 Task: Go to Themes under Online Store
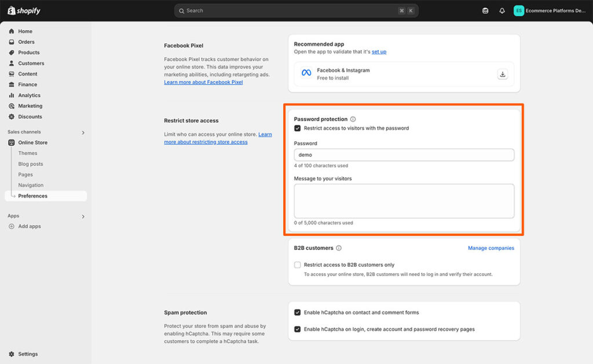point(28,153)
